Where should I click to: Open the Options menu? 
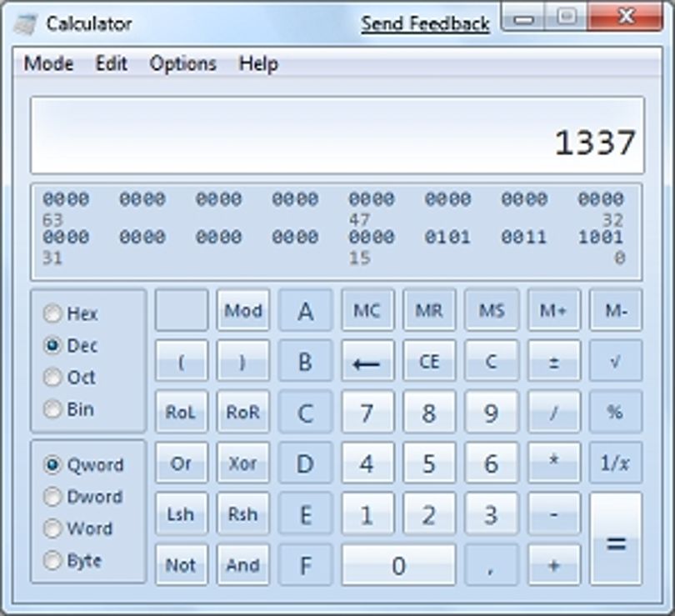[x=183, y=63]
